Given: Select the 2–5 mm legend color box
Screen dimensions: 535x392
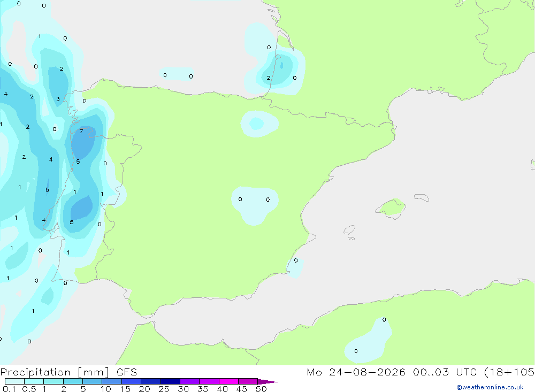Looking at the screenshot, I should 73,381.
